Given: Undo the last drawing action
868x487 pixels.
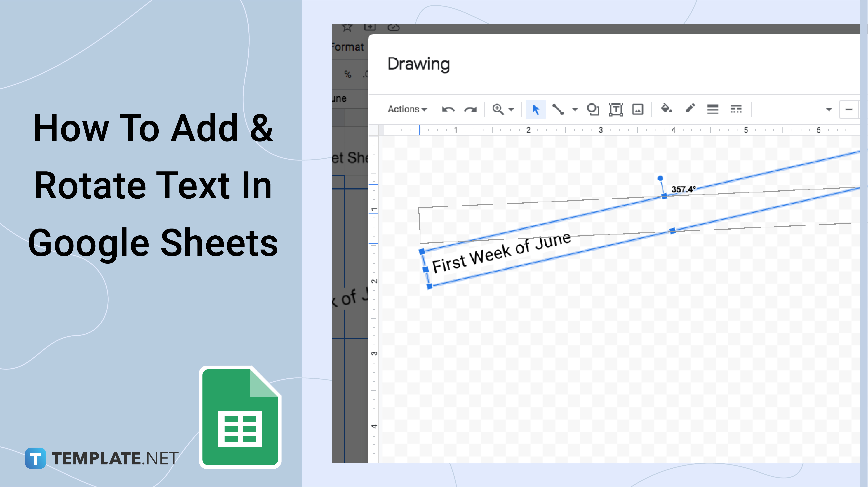Looking at the screenshot, I should coord(448,110).
